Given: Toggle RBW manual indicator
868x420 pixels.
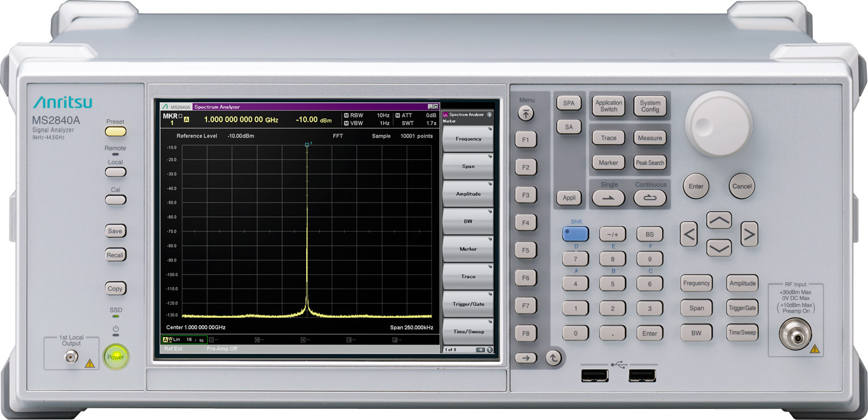Looking at the screenshot, I should (x=345, y=116).
